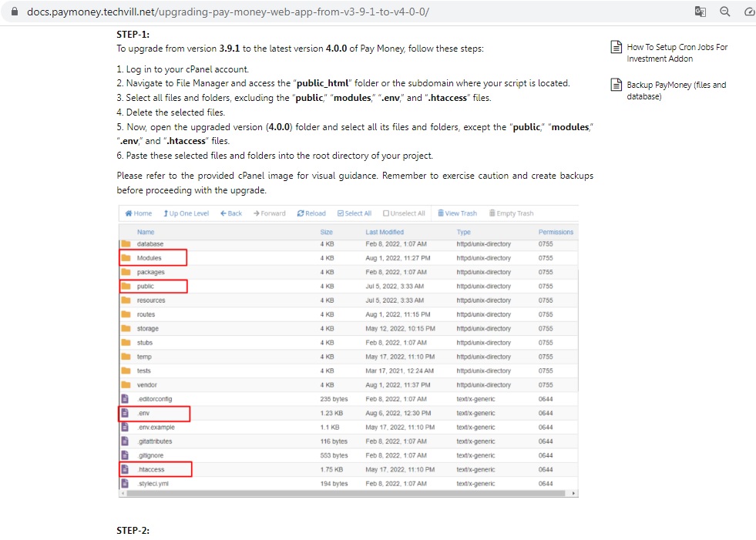Viewport: 756px width, 540px height.
Task: Click date "Aug 6, 2022, 12:30 PM"
Action: click(x=398, y=413)
